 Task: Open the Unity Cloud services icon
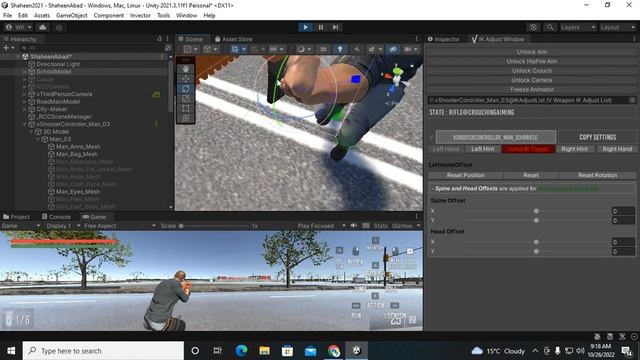coord(42,27)
